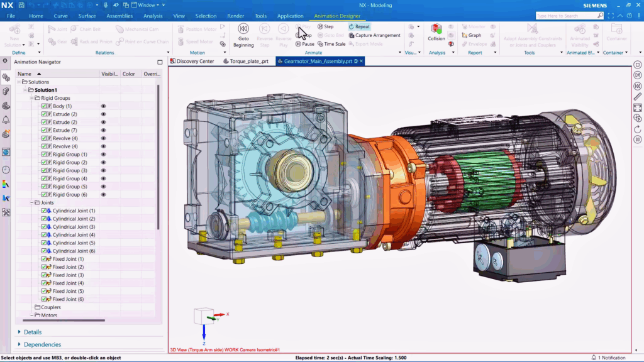This screenshot has width=644, height=362.
Task: Collapse the Rigid Groups tree node
Action: pyautogui.click(x=31, y=98)
